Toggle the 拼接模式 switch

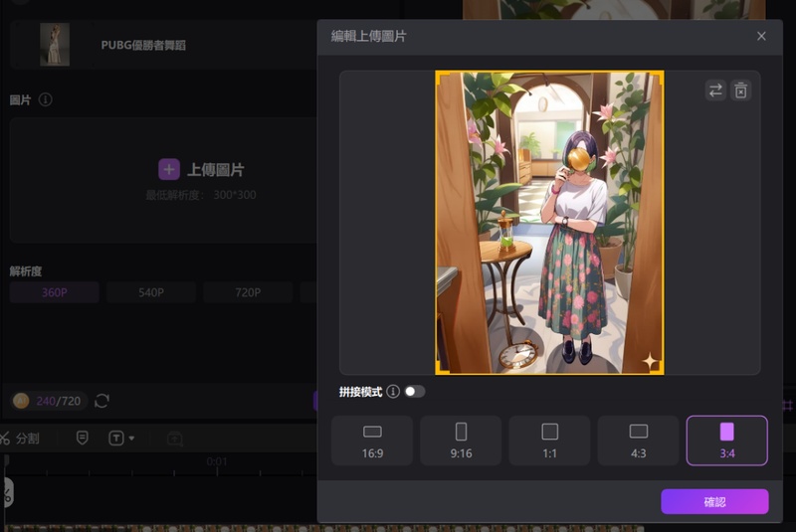[x=415, y=392]
